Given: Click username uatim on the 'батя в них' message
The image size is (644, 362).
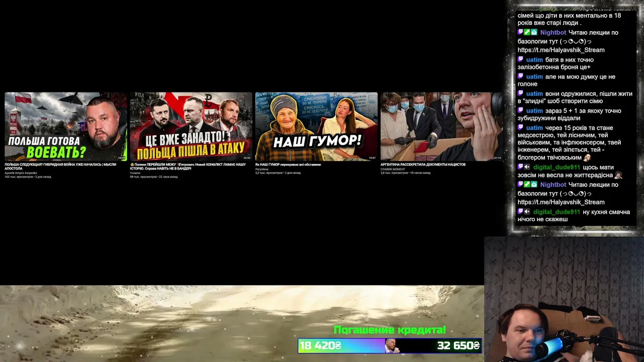Looking at the screenshot, I should coord(534,60).
